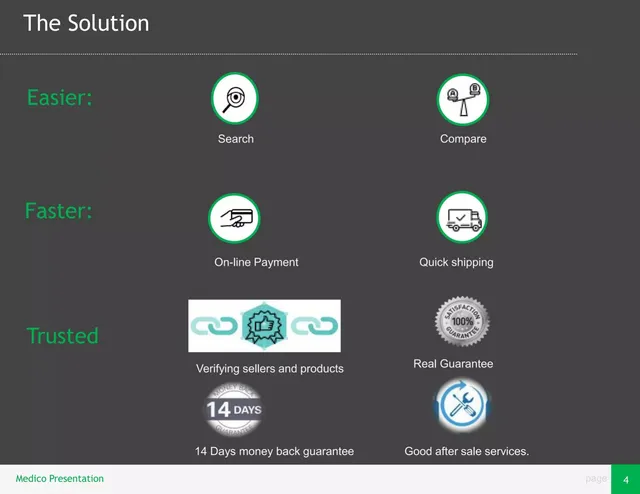Click the 'Real Guarantee' caption

(x=453, y=364)
